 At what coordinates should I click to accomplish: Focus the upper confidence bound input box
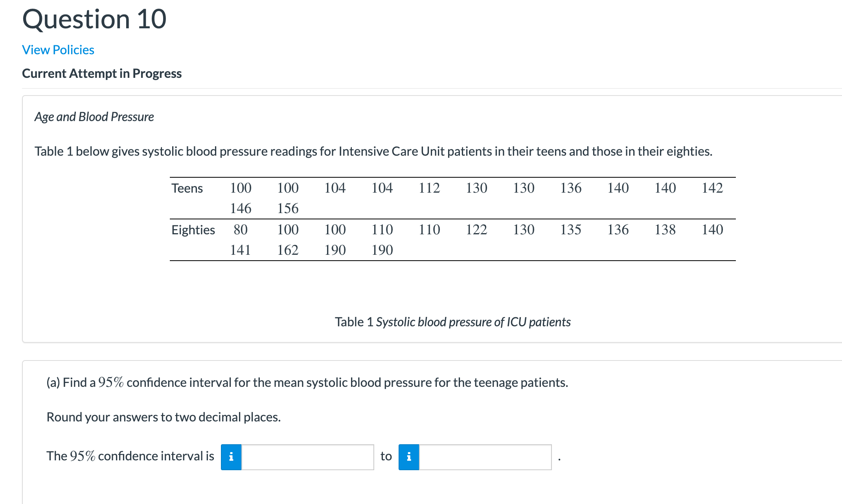pyautogui.click(x=485, y=457)
